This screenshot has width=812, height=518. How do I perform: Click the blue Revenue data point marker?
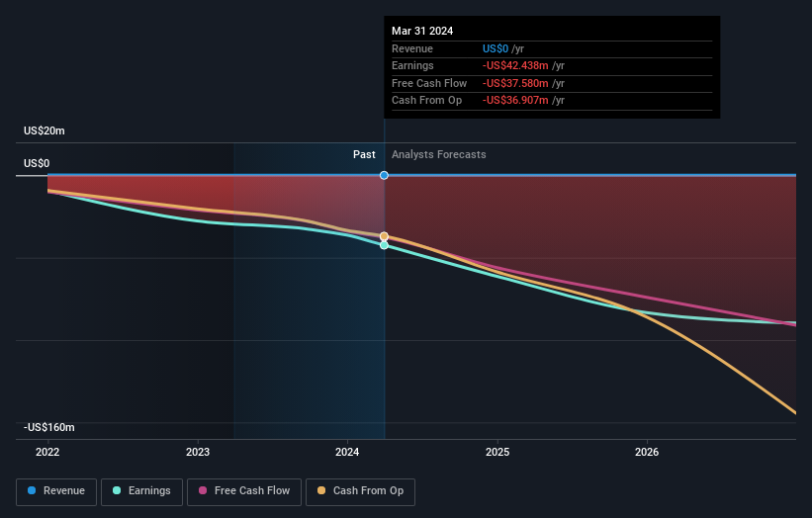(x=384, y=175)
